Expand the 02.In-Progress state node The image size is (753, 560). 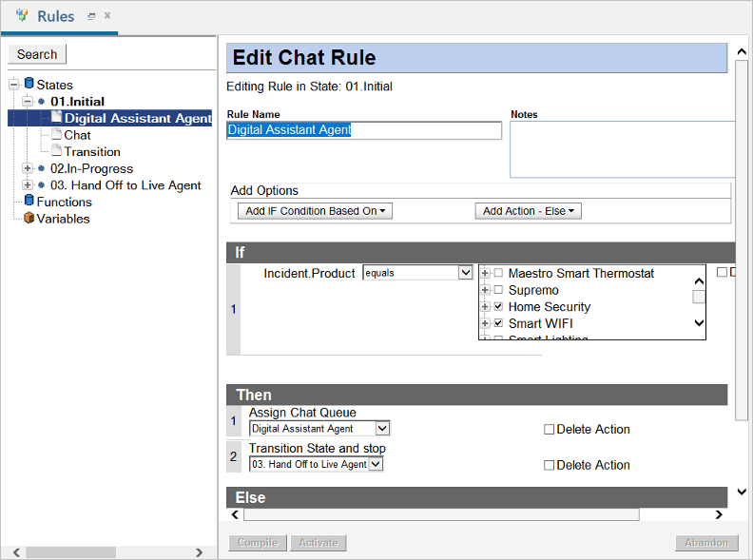pos(28,168)
